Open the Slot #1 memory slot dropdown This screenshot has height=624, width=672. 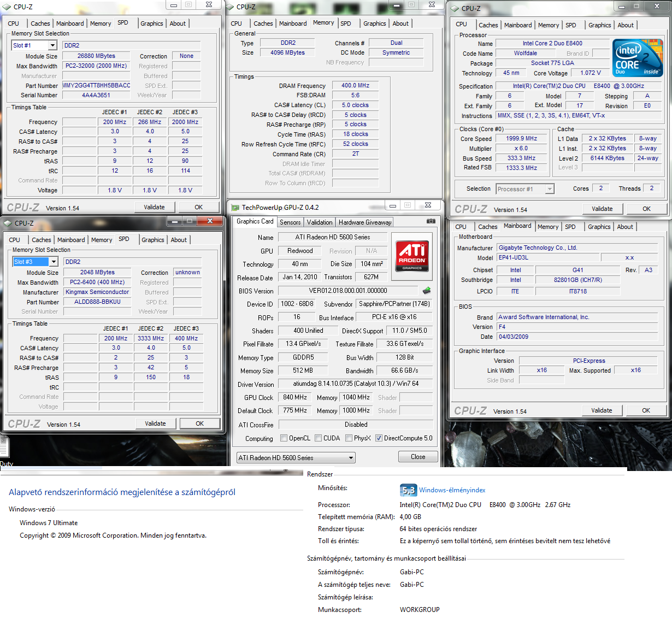tap(52, 45)
